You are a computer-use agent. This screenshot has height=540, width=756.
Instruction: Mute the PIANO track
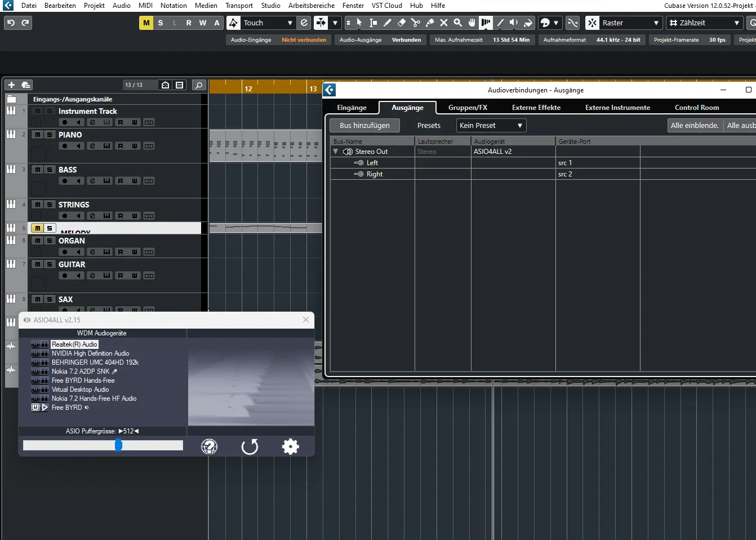click(38, 135)
